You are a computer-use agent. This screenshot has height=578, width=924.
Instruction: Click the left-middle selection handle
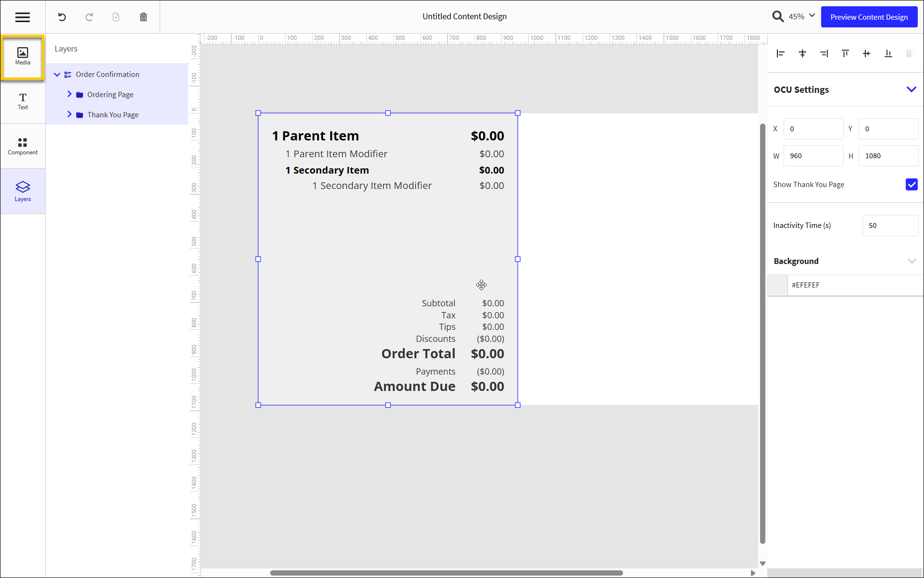pyautogui.click(x=258, y=259)
